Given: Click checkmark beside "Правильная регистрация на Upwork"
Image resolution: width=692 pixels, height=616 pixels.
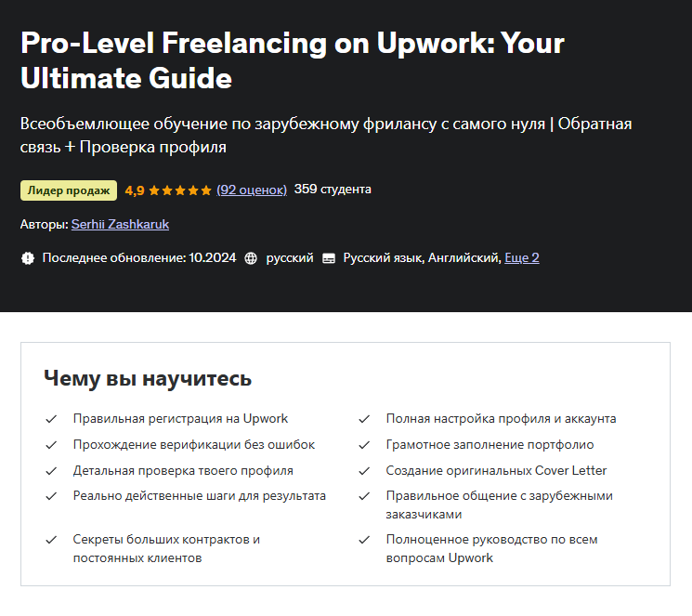Looking at the screenshot, I should click(51, 419).
